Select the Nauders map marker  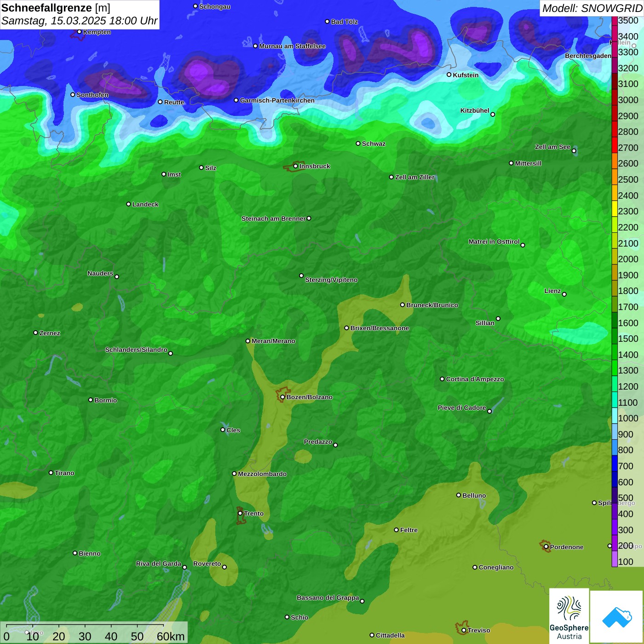(117, 276)
